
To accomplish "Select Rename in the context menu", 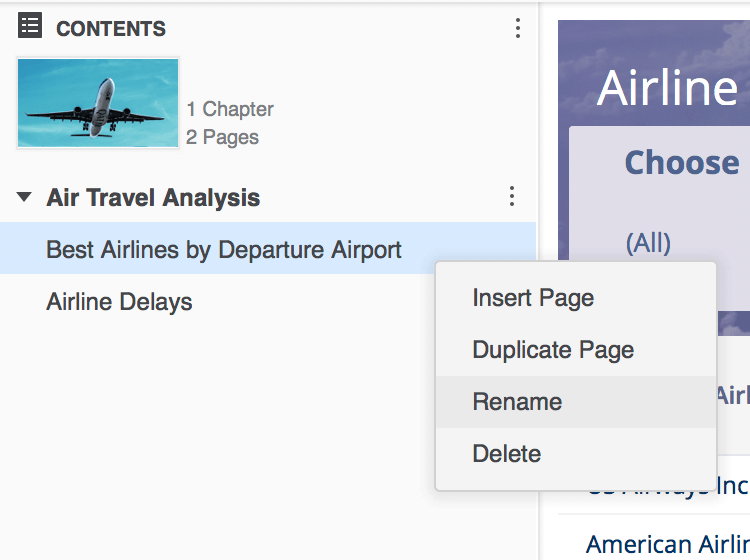I will [x=517, y=402].
